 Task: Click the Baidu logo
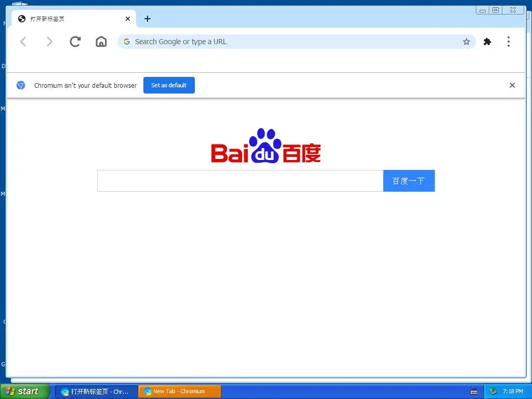click(265, 145)
